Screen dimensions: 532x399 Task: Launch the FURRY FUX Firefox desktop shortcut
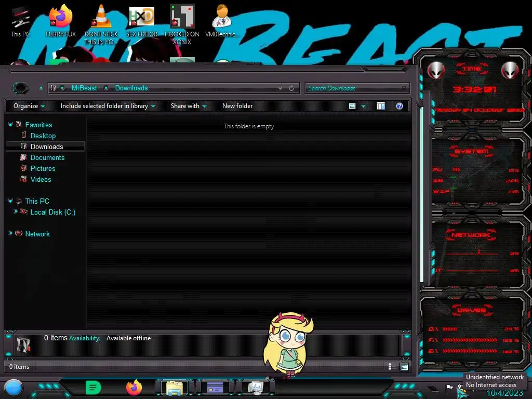[x=60, y=21]
